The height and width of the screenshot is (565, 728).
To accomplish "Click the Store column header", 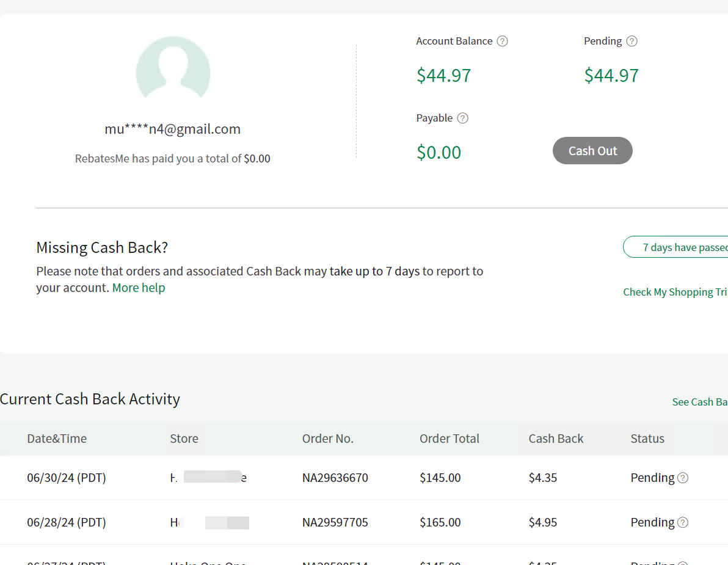I will [x=184, y=439].
